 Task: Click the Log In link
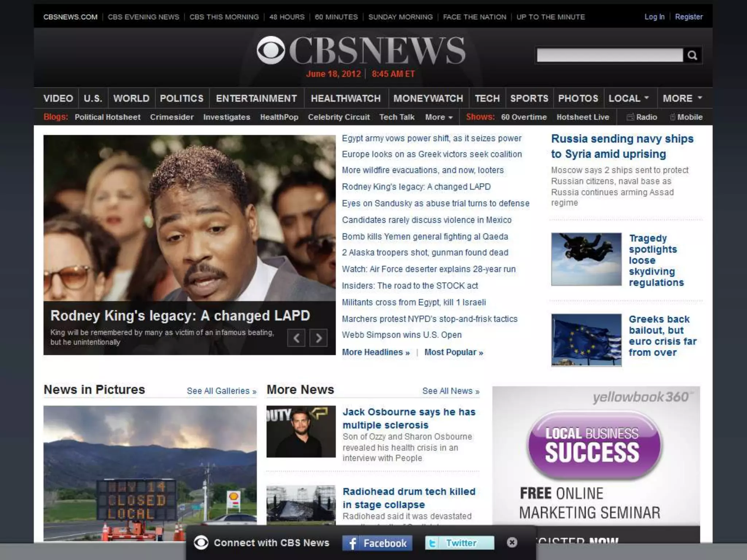pos(654,17)
